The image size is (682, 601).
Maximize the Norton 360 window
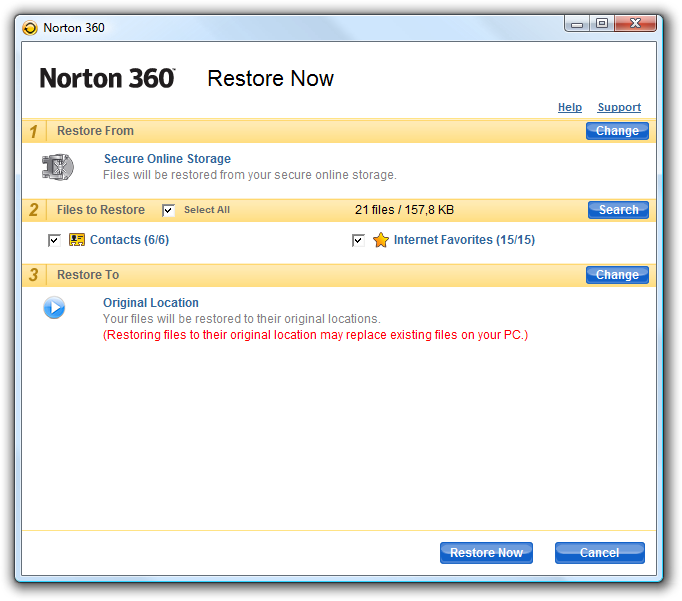pyautogui.click(x=602, y=24)
